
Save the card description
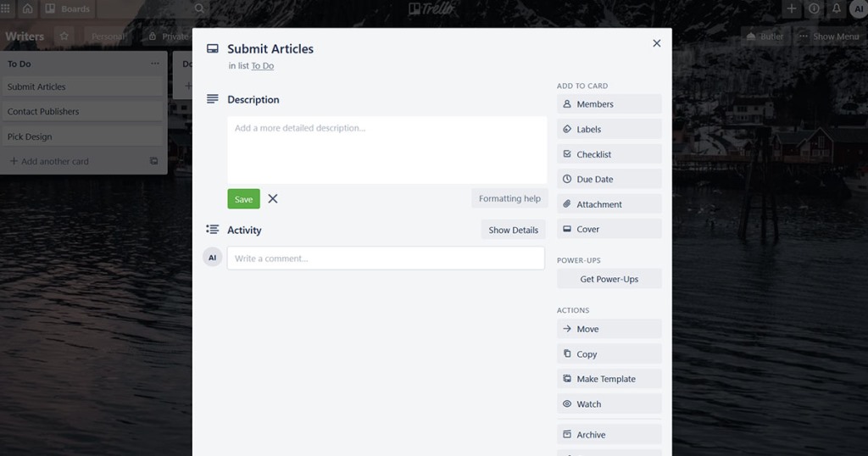(243, 199)
